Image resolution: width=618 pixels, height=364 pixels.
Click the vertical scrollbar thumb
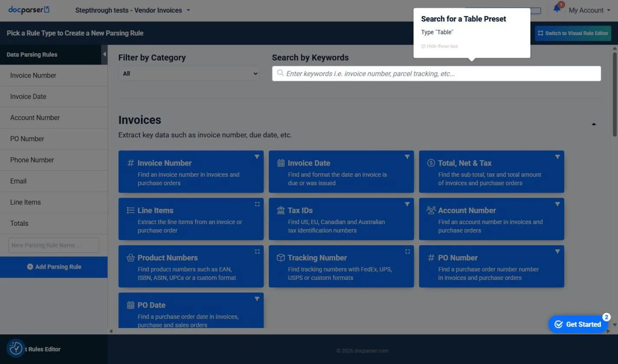615,94
